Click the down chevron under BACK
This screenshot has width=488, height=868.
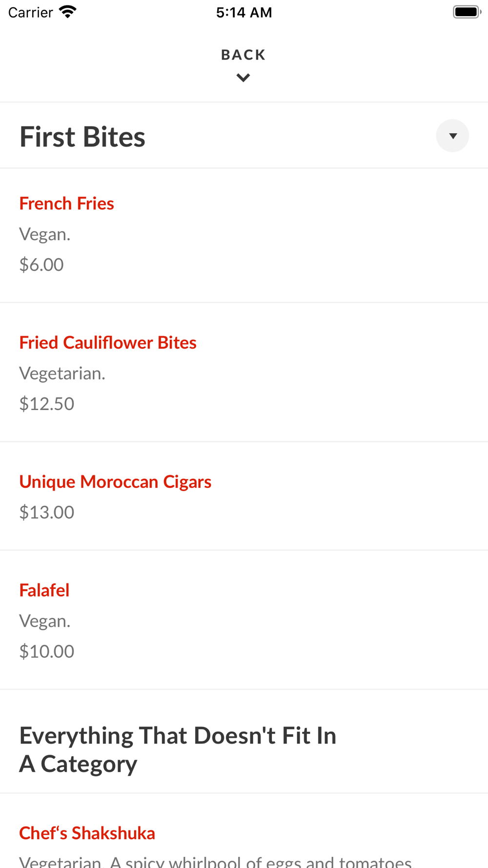pyautogui.click(x=243, y=78)
